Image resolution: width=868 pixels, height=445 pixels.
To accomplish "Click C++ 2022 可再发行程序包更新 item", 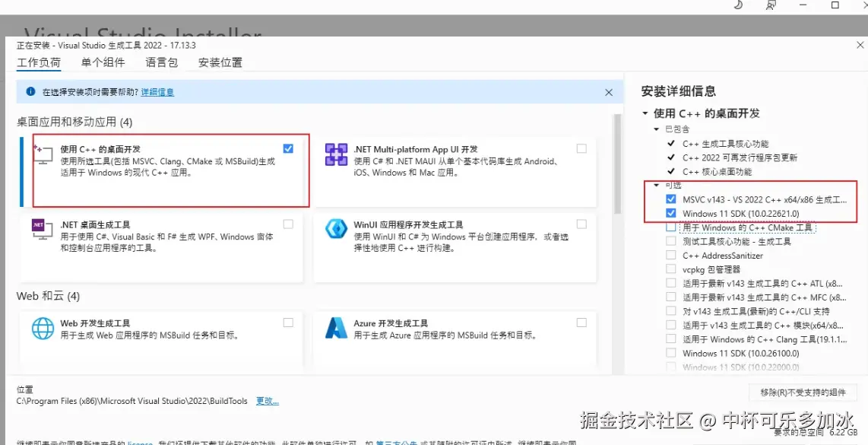I will (x=740, y=157).
